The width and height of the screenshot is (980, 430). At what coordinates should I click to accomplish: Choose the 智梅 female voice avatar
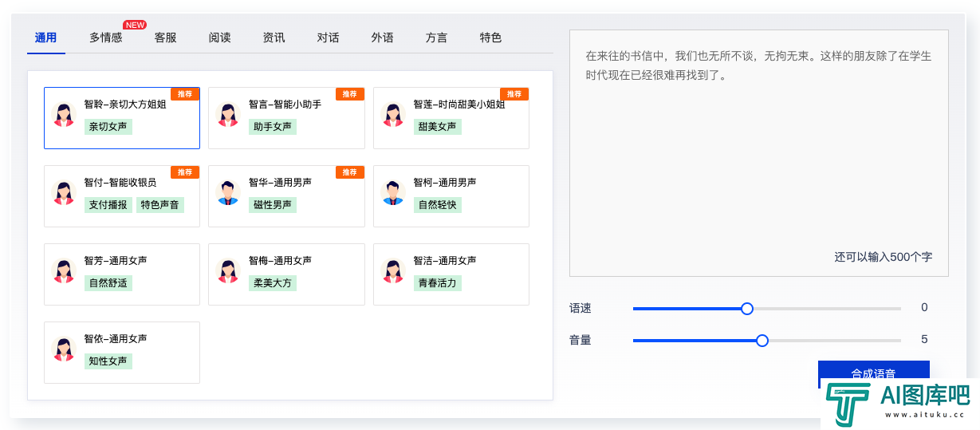(x=228, y=270)
